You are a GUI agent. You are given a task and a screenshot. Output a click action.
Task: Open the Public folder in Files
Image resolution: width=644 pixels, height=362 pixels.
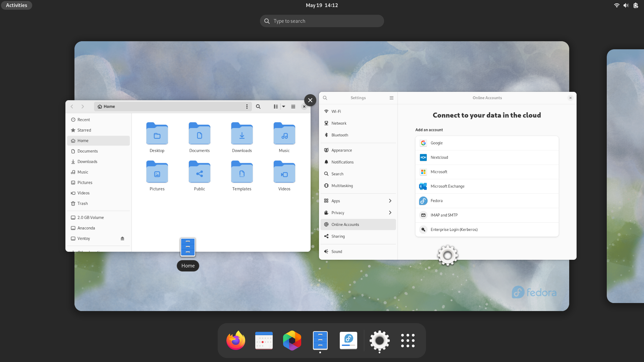(x=199, y=176)
